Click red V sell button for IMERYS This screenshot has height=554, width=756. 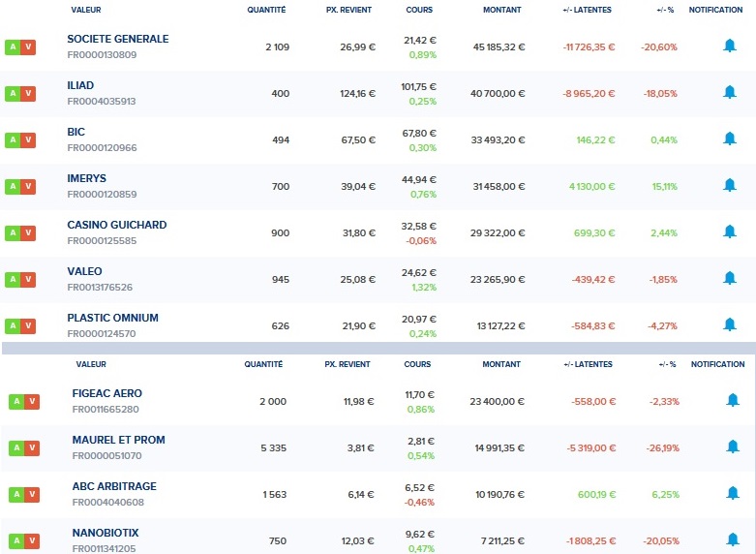click(28, 186)
